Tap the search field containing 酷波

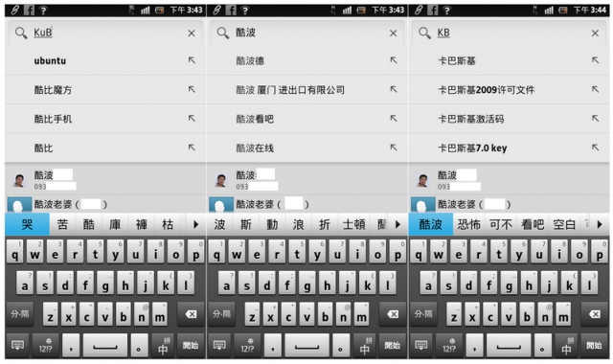(x=307, y=33)
